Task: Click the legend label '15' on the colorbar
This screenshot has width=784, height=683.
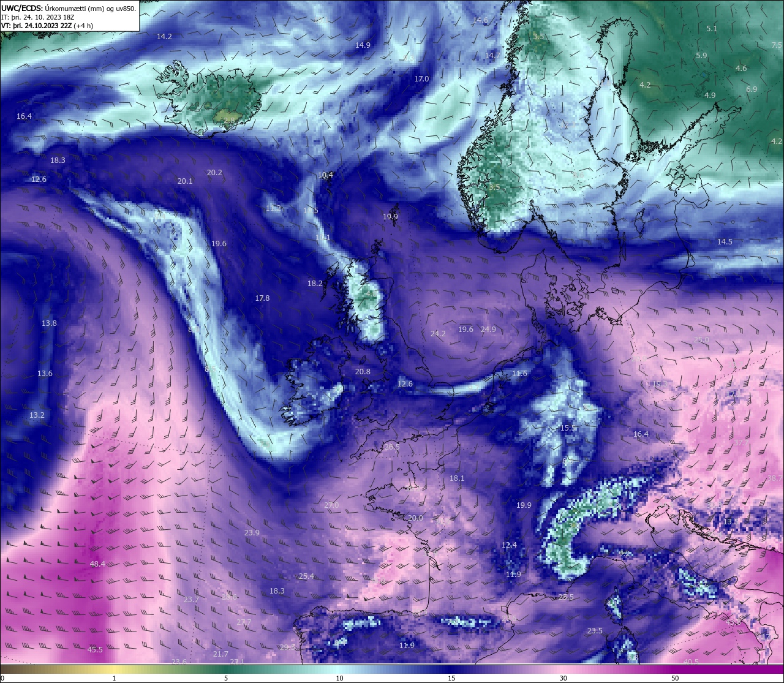Action: tap(451, 678)
